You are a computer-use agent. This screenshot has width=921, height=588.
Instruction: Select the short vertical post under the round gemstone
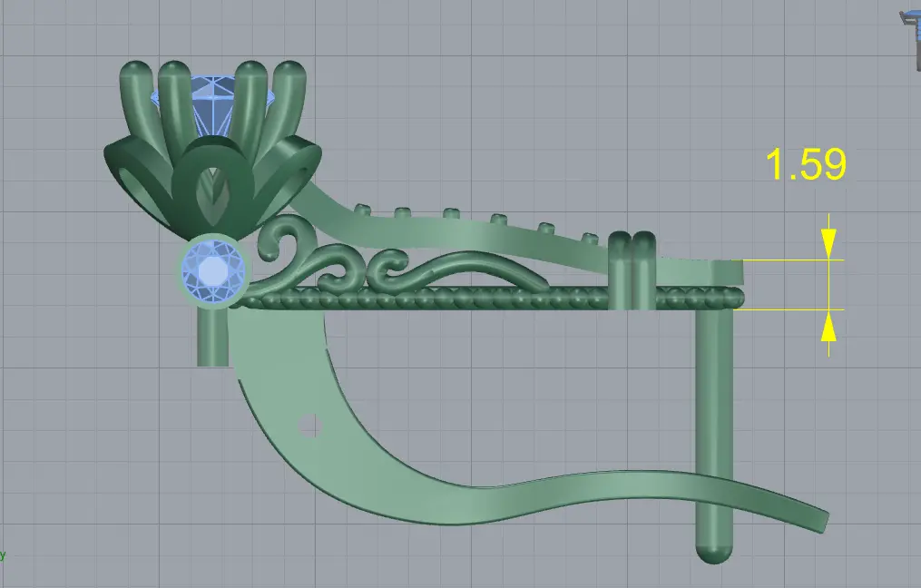[x=212, y=337]
